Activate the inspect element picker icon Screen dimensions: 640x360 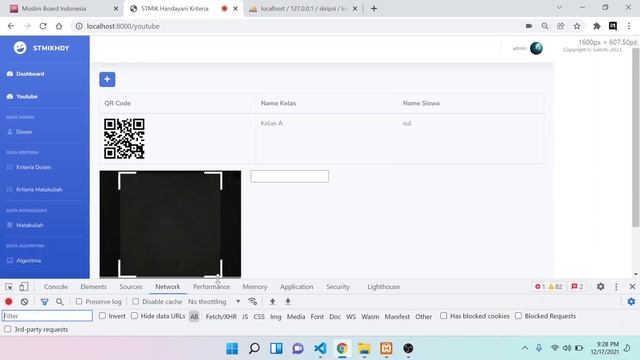tap(9, 287)
